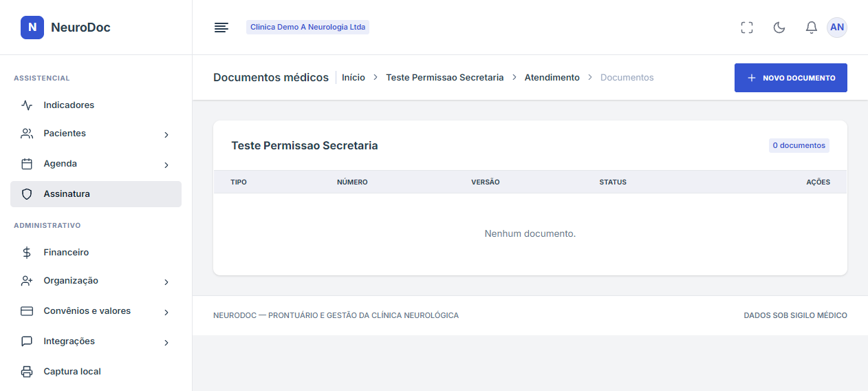Click Clinica Demo A Neurologia Ltda badge

click(307, 28)
